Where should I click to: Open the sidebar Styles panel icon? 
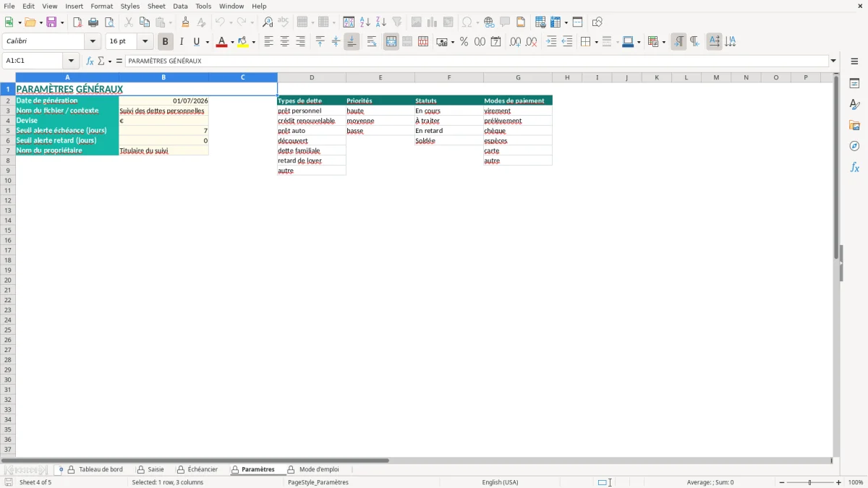(x=854, y=105)
